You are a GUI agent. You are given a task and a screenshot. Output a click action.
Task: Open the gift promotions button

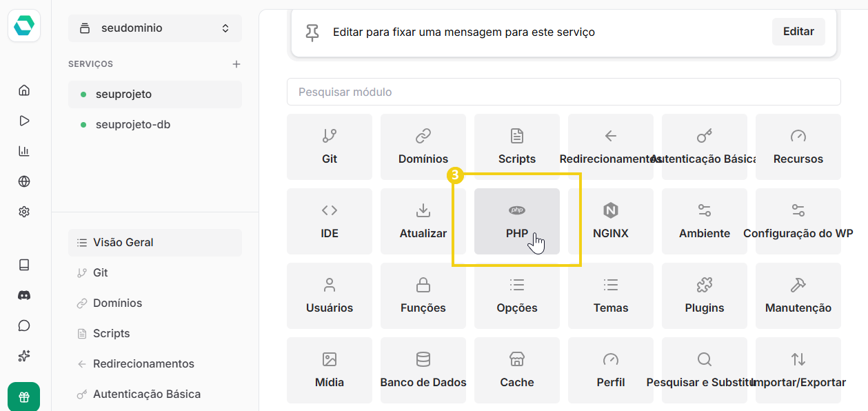[24, 397]
